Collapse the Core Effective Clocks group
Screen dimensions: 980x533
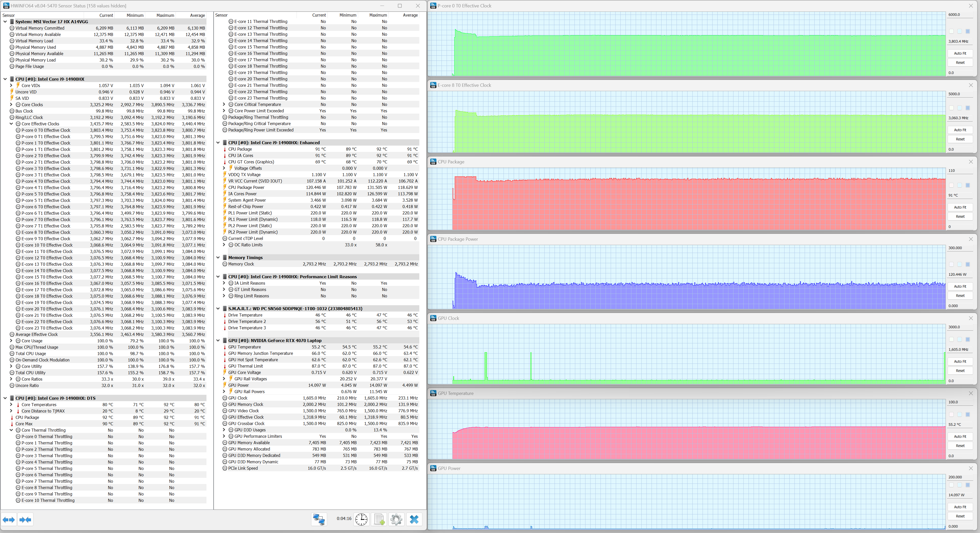click(x=11, y=124)
